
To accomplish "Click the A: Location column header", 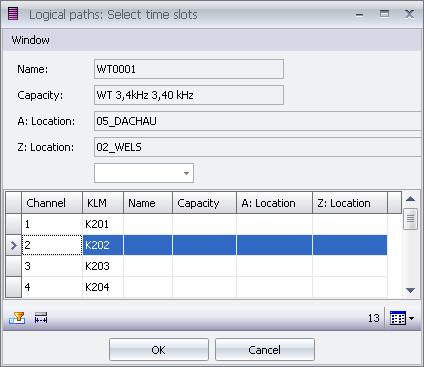I will (274, 203).
